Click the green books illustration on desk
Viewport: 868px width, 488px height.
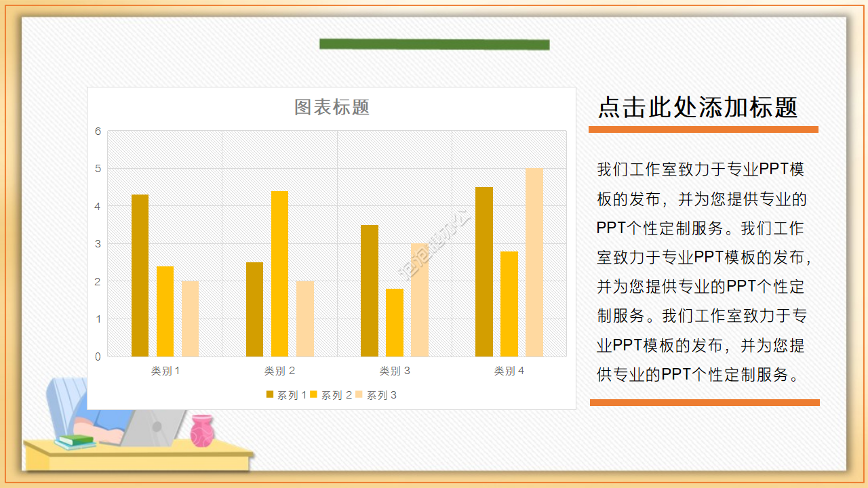(x=75, y=442)
